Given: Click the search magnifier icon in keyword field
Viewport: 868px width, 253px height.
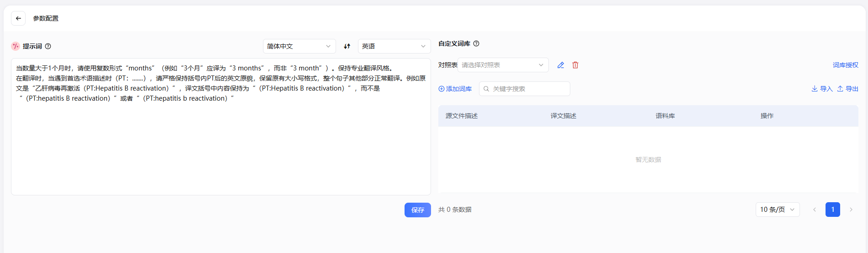Looking at the screenshot, I should click(486, 89).
